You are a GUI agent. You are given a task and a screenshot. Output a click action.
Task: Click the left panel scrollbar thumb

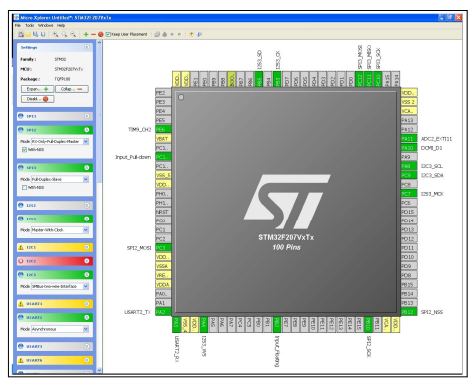(x=99, y=114)
